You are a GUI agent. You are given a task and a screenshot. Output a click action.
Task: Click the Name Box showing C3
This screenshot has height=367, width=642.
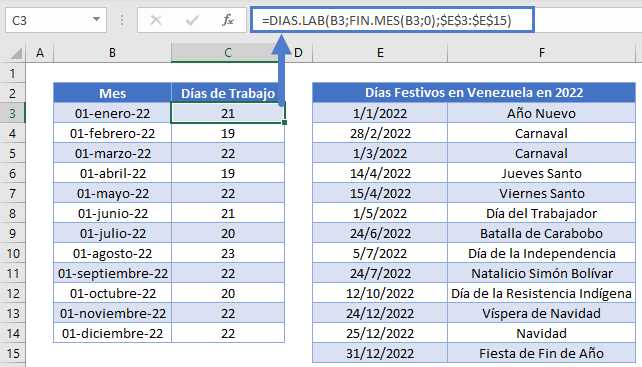pyautogui.click(x=56, y=20)
